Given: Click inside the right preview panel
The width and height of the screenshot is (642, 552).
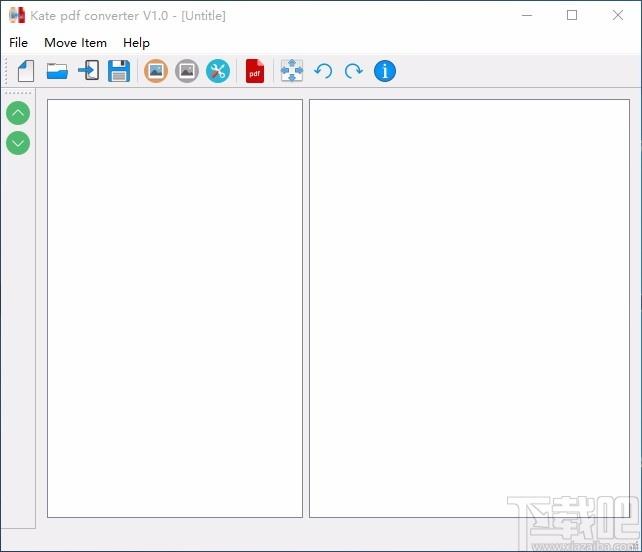Looking at the screenshot, I should [469, 308].
